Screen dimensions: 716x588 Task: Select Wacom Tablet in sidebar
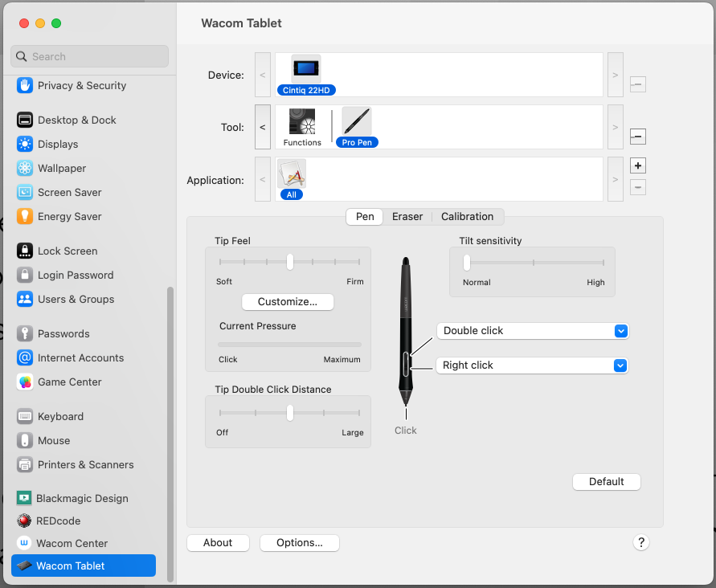84,566
